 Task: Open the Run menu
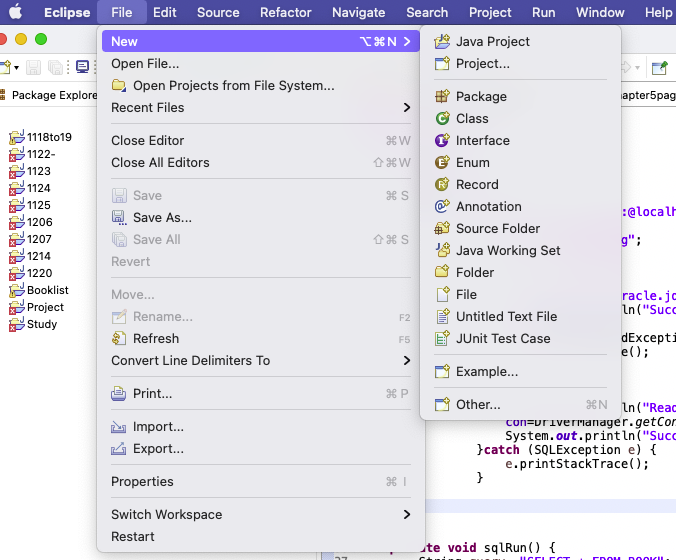pyautogui.click(x=544, y=12)
